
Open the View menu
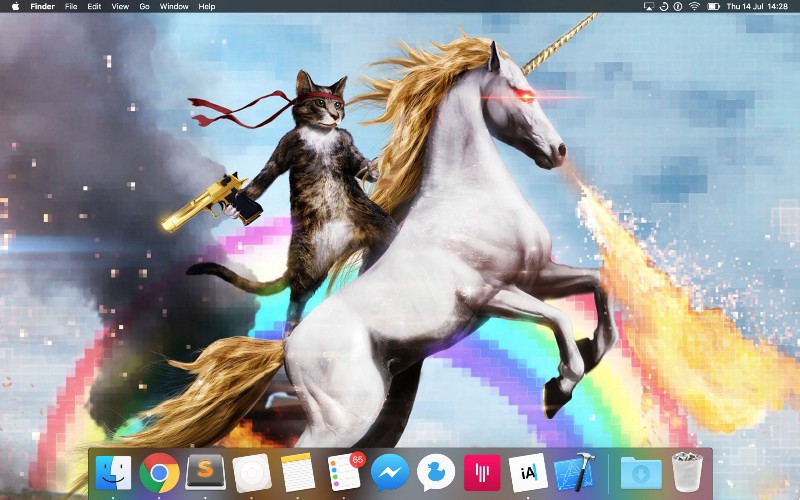[x=120, y=6]
